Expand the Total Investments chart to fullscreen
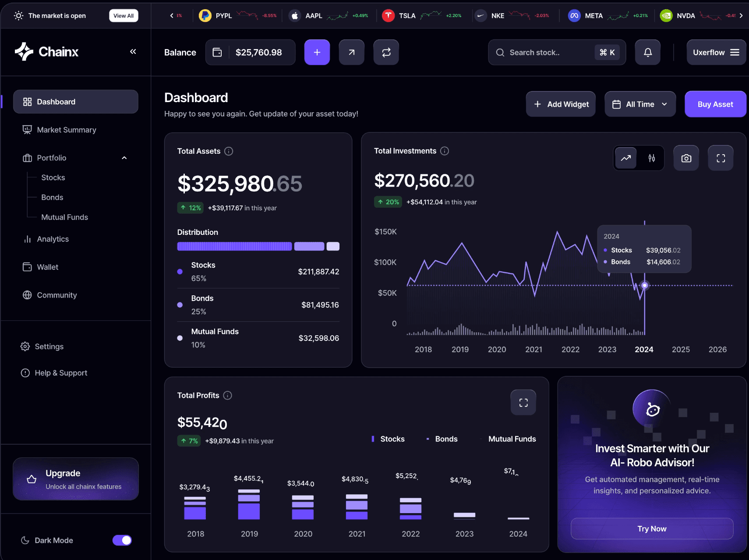Image resolution: width=749 pixels, height=560 pixels. [720, 158]
